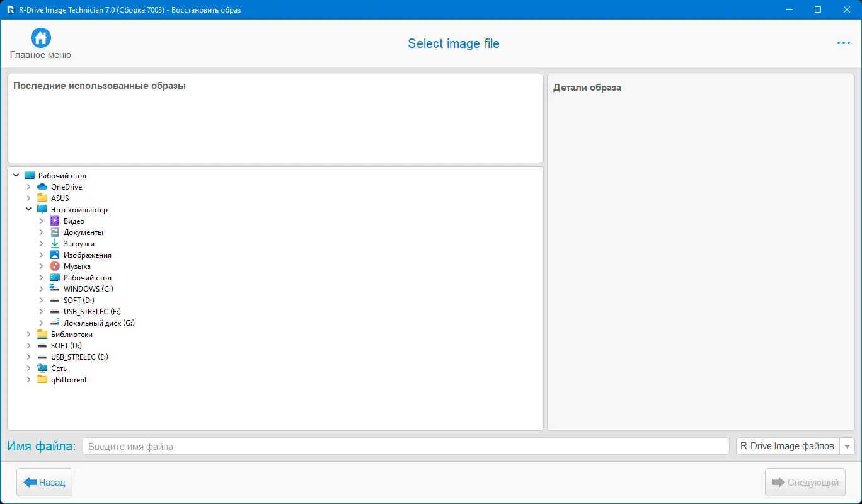The image size is (862, 504).
Task: Select the Сеть network icon
Action: point(42,369)
